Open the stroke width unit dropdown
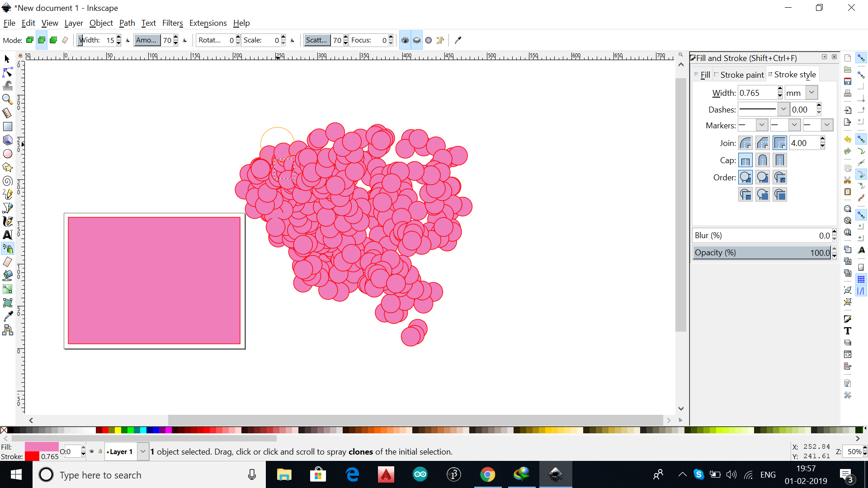 tap(811, 93)
